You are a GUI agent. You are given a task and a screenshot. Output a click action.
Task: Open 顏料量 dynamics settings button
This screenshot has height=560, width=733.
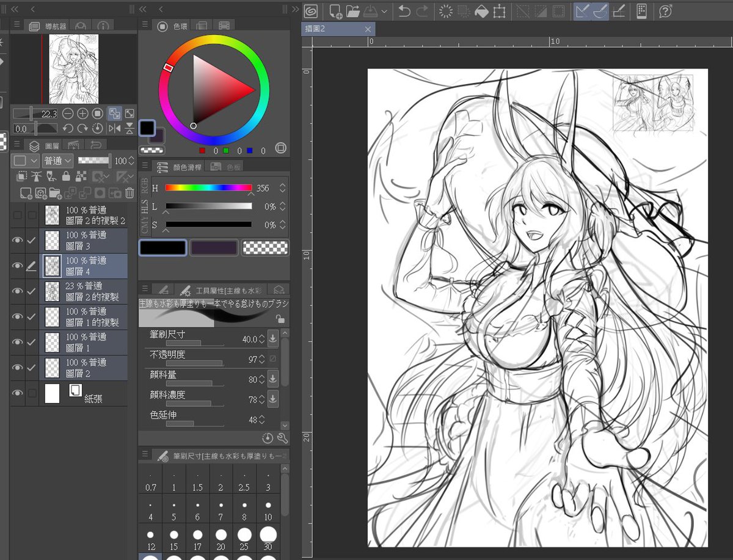coord(272,379)
